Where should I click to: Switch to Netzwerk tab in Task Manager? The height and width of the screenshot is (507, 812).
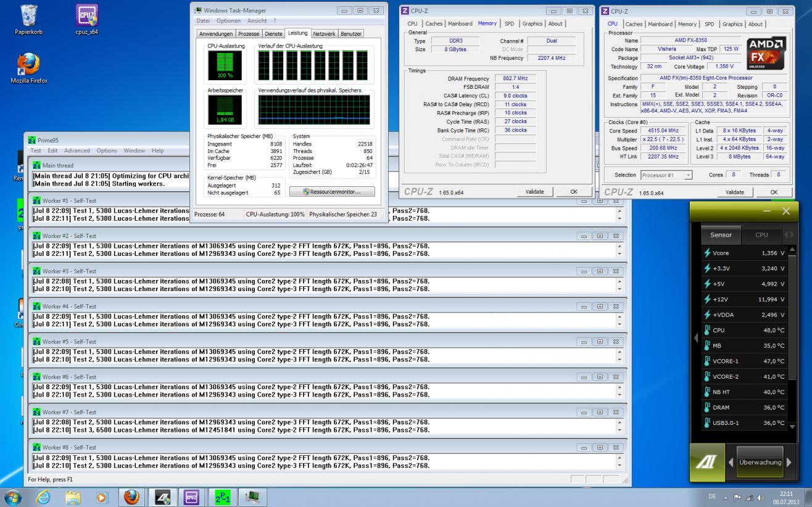point(324,33)
